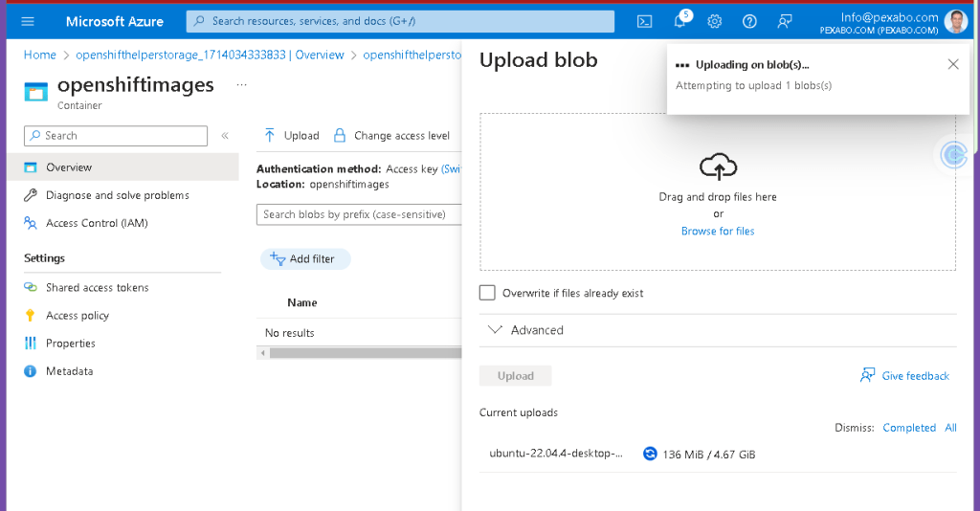This screenshot has width=980, height=511.
Task: Click the sidebar Search field
Action: [116, 136]
